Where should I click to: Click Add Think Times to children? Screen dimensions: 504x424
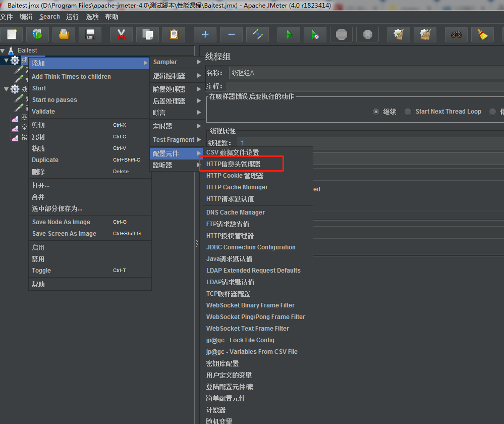click(x=90, y=77)
